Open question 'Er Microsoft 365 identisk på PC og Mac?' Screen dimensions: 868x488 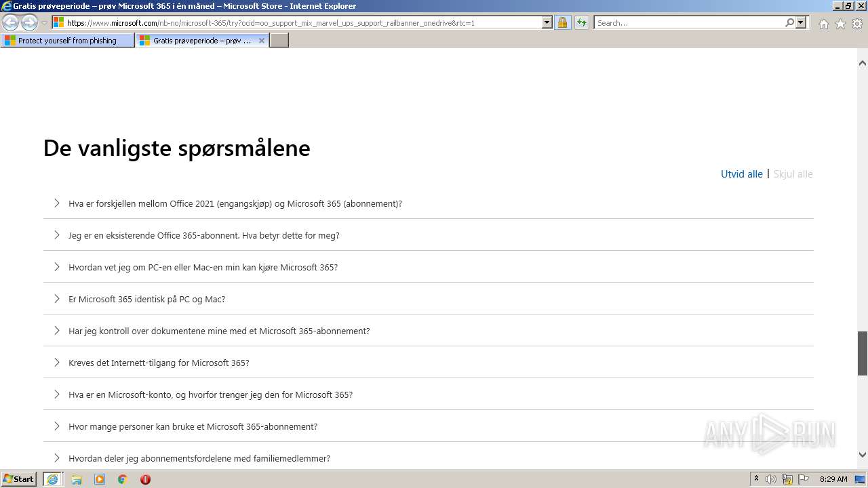coord(147,299)
